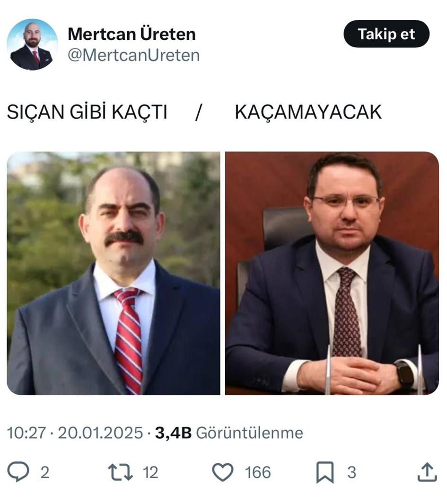Open the @MertcanUreten handle link
The image size is (447, 504).
coord(134,55)
